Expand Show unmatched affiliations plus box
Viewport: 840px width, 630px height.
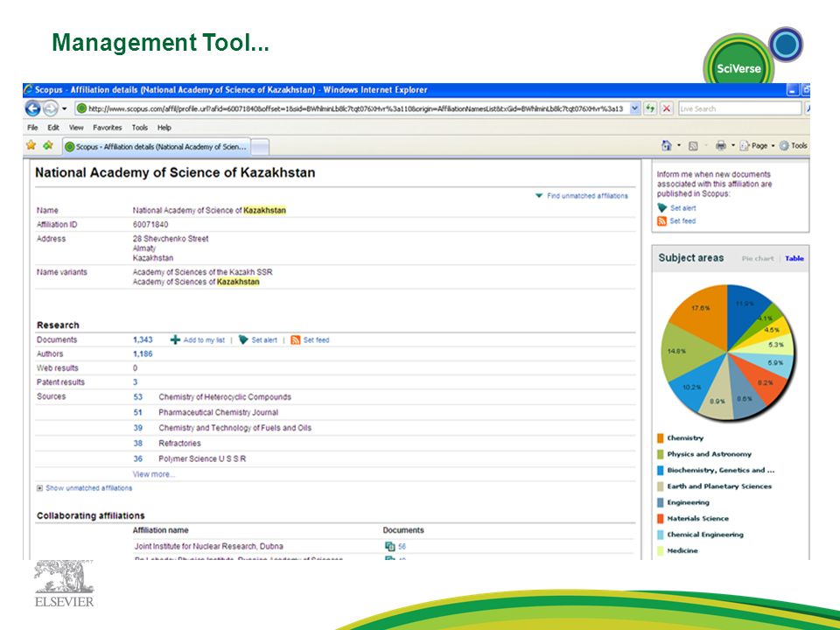coord(39,488)
